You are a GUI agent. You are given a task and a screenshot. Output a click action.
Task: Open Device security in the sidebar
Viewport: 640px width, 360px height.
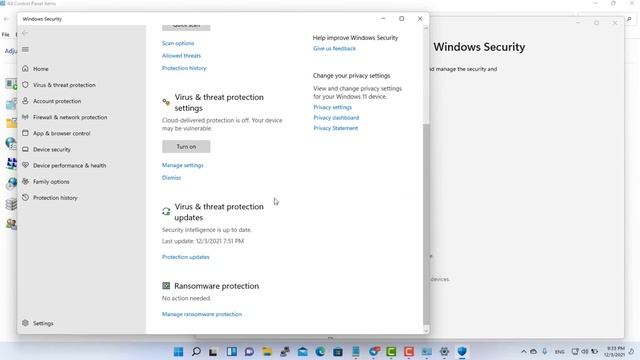[x=52, y=149]
